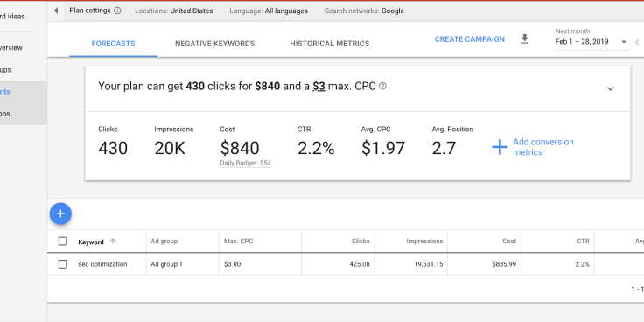Click Daily Budget: $54 text
The width and height of the screenshot is (644, 322).
click(x=245, y=163)
